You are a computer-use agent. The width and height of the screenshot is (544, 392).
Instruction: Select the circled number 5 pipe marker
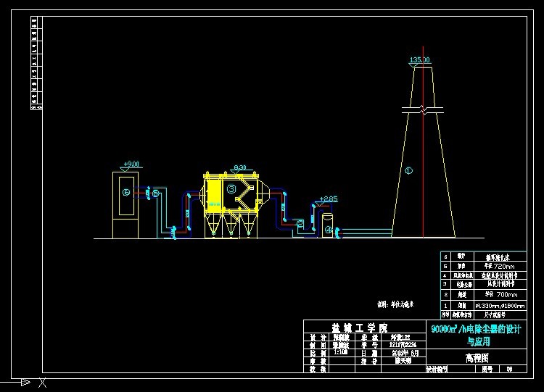tap(156, 193)
